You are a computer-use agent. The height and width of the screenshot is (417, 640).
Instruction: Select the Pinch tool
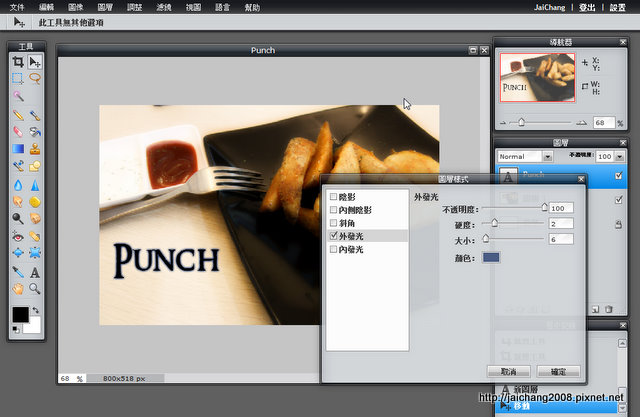coord(35,253)
